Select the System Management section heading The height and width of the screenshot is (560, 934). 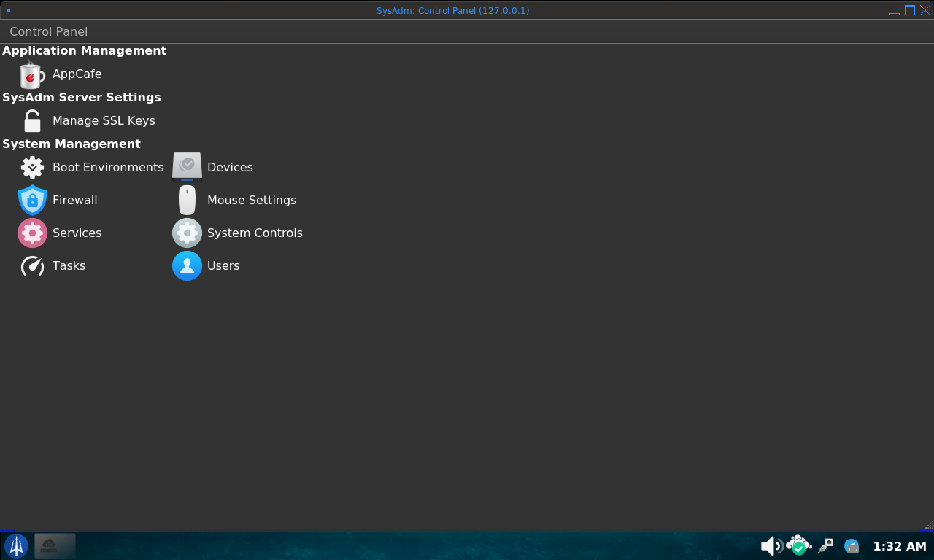[x=72, y=144]
